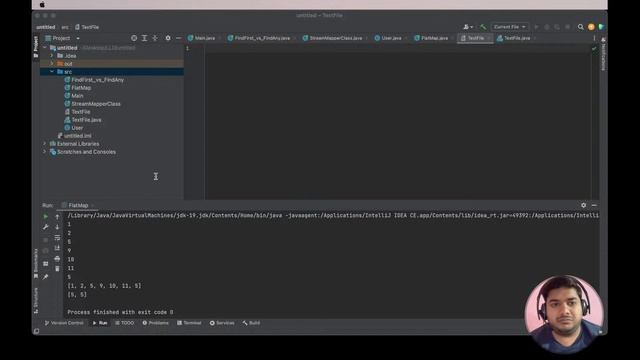Print console output icon
This screenshot has width=640, height=360.
(x=57, y=258)
